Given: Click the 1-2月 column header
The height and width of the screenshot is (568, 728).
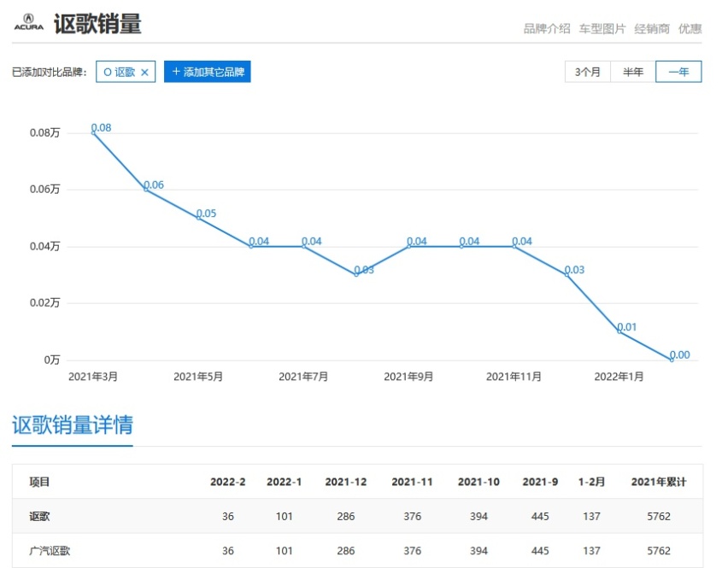Looking at the screenshot, I should click(591, 482).
